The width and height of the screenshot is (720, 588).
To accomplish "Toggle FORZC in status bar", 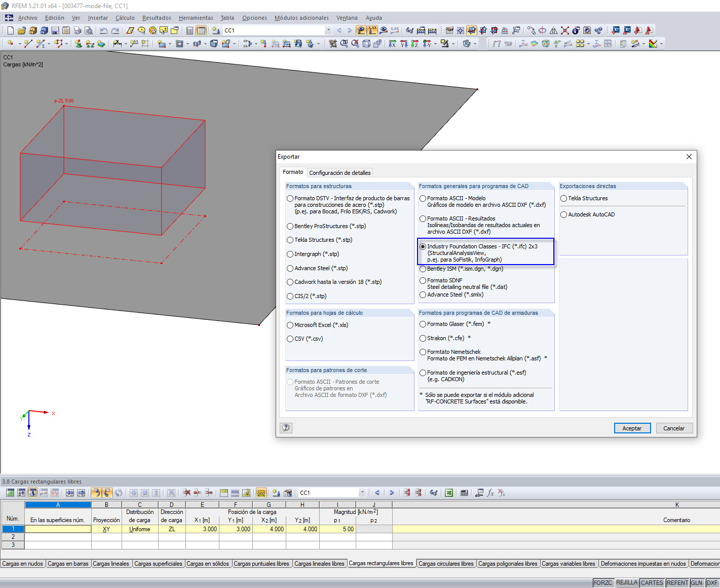I will (603, 583).
